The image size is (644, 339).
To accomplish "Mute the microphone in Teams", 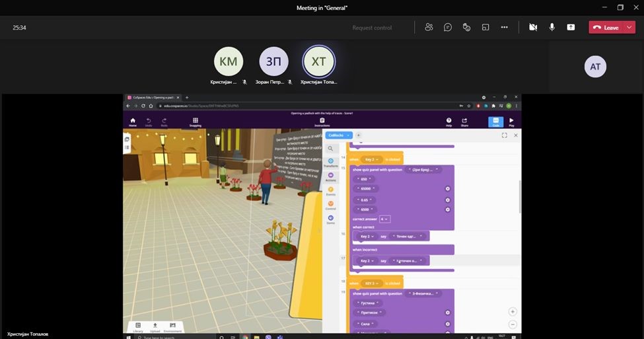I will (552, 27).
